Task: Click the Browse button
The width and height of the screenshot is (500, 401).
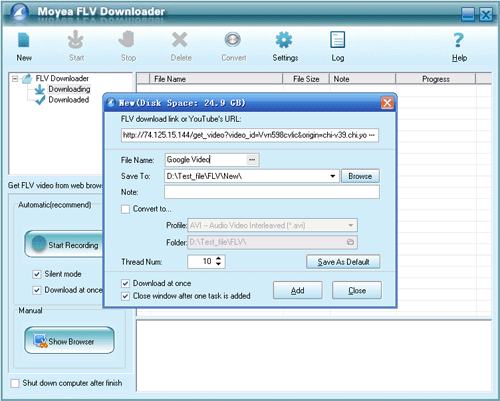Action: (x=360, y=176)
